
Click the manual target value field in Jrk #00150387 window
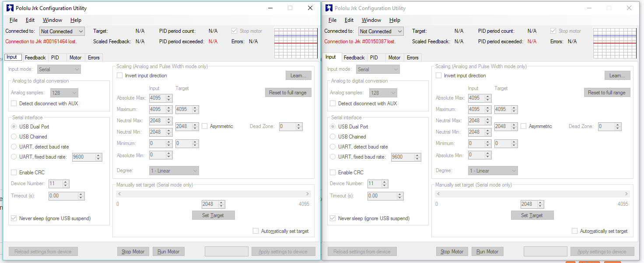(x=532, y=204)
